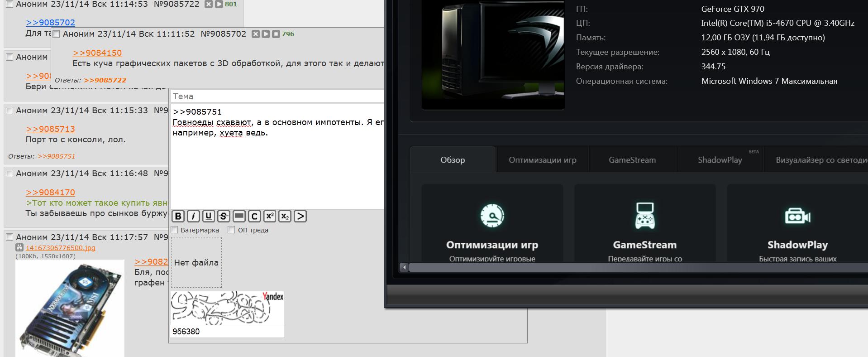Click play-arrow icon on post №9085722
This screenshot has height=357, width=868.
219,4
